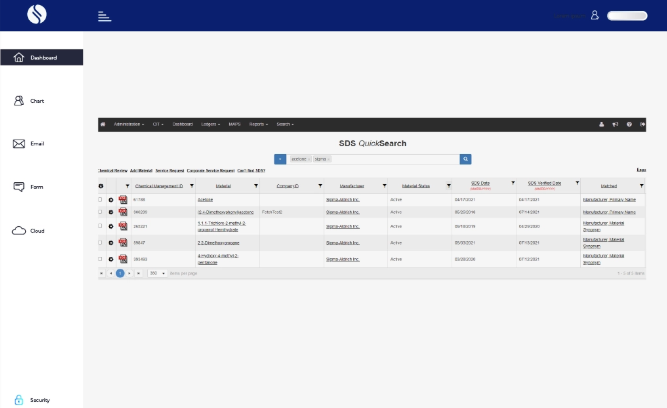This screenshot has width=667, height=408.
Task: Filter the Chemical Management ID column
Action: coord(191,186)
